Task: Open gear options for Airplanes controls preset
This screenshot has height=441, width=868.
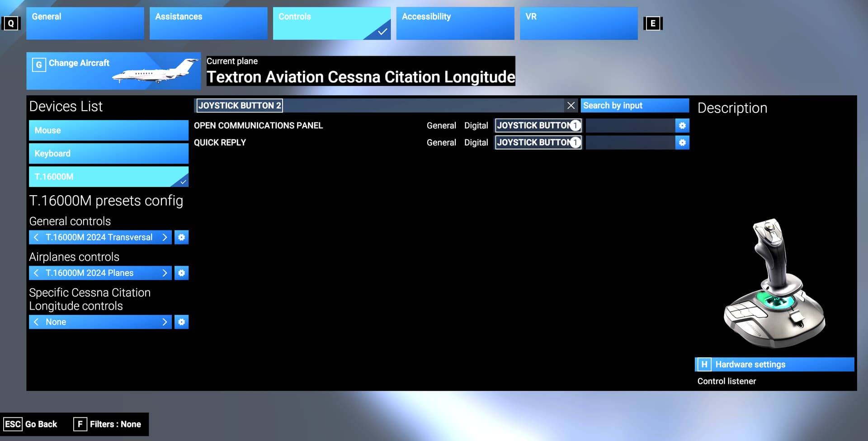Action: [x=181, y=273]
